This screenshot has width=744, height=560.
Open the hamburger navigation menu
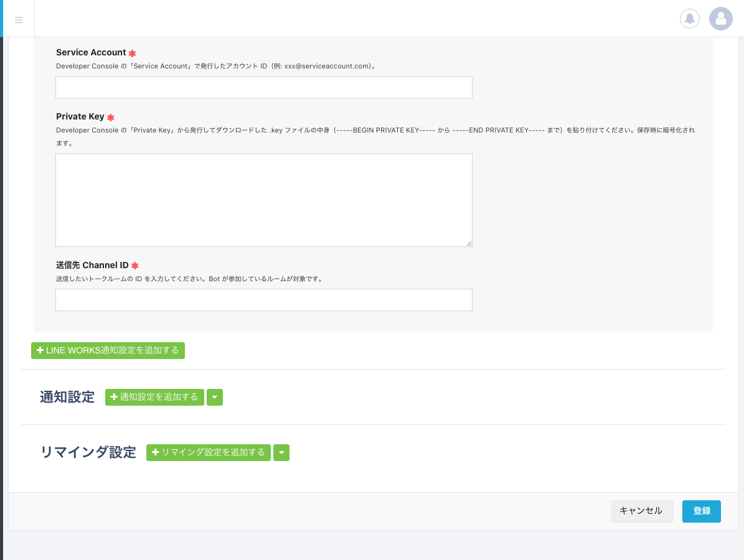19,19
